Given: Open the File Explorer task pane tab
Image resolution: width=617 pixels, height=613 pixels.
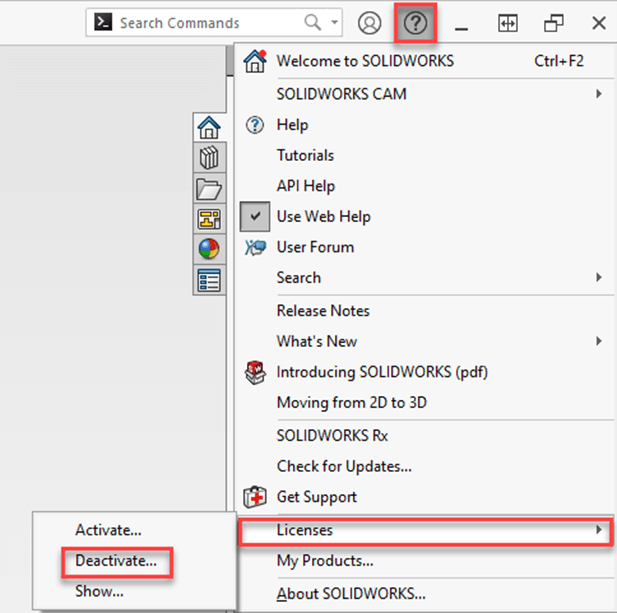Looking at the screenshot, I should tap(209, 188).
